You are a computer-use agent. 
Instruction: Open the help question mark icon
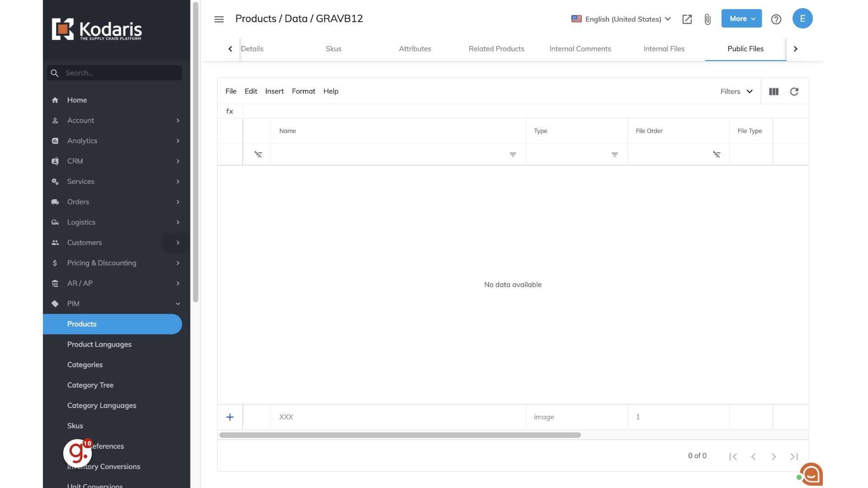[776, 19]
